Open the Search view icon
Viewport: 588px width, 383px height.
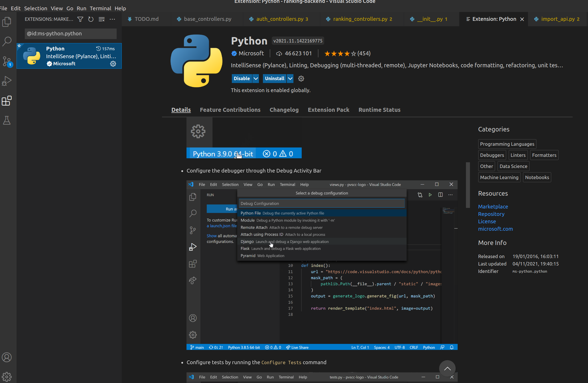tap(7, 41)
